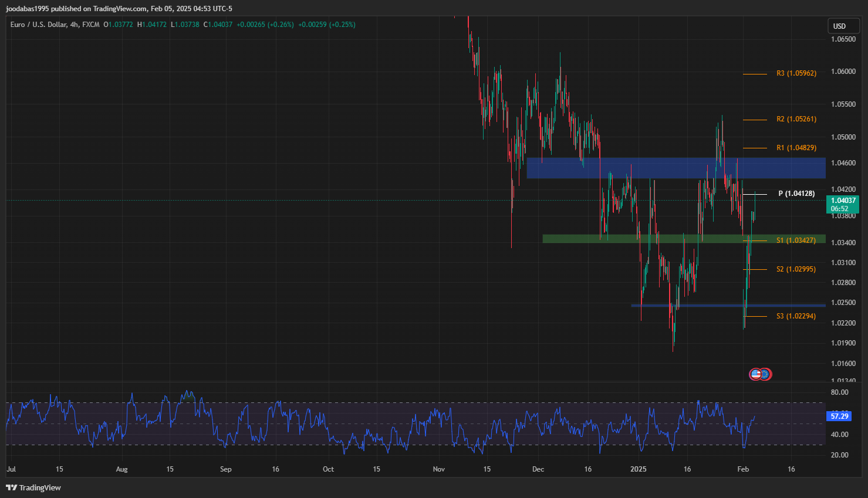Click the Nov label on the time axis
868x498 pixels.
[438, 469]
